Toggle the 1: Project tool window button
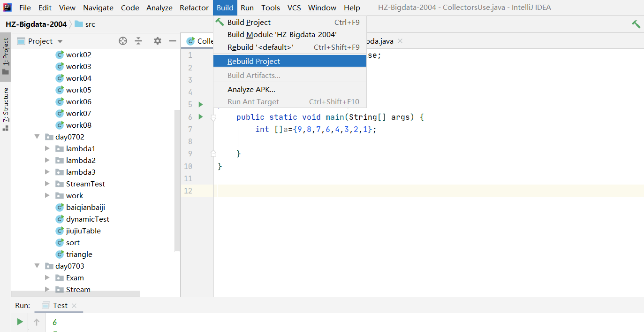This screenshot has width=644, height=332. (x=6, y=56)
